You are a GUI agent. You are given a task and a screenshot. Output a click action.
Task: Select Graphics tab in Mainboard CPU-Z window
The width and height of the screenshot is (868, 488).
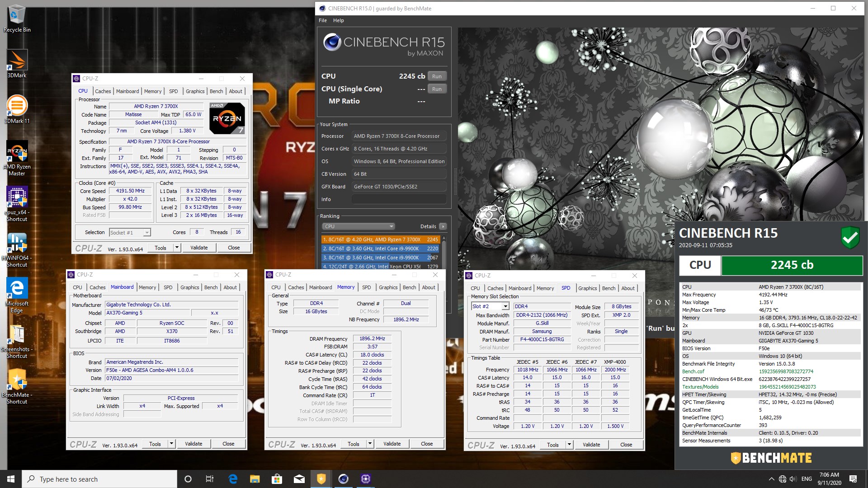click(x=189, y=287)
